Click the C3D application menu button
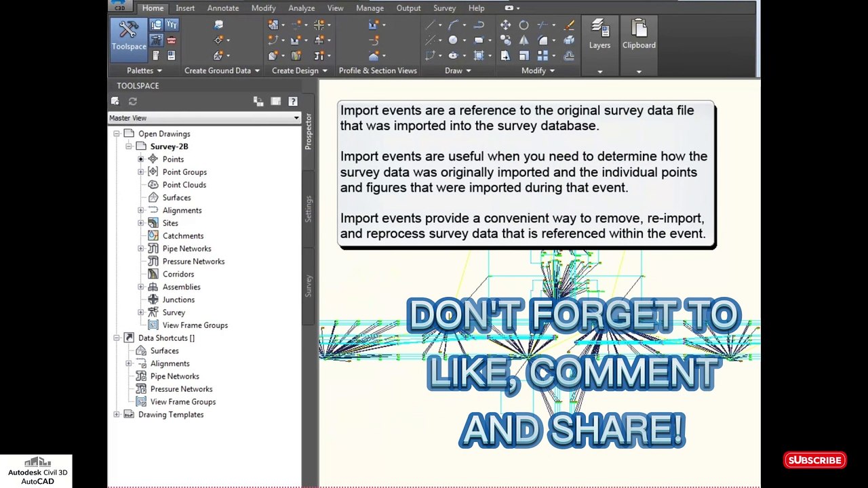Viewport: 868px width, 488px height. (x=119, y=7)
